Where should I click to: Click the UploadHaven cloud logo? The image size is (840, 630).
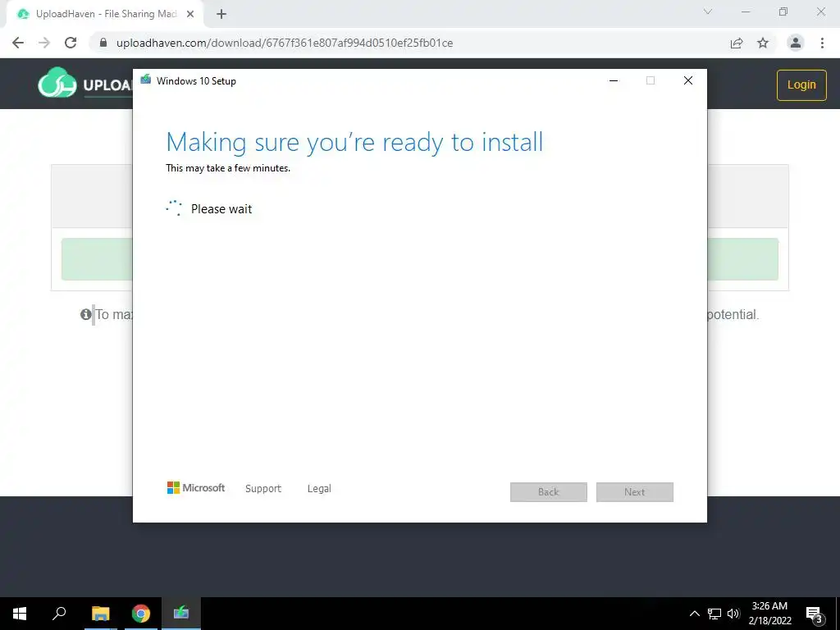tap(57, 83)
